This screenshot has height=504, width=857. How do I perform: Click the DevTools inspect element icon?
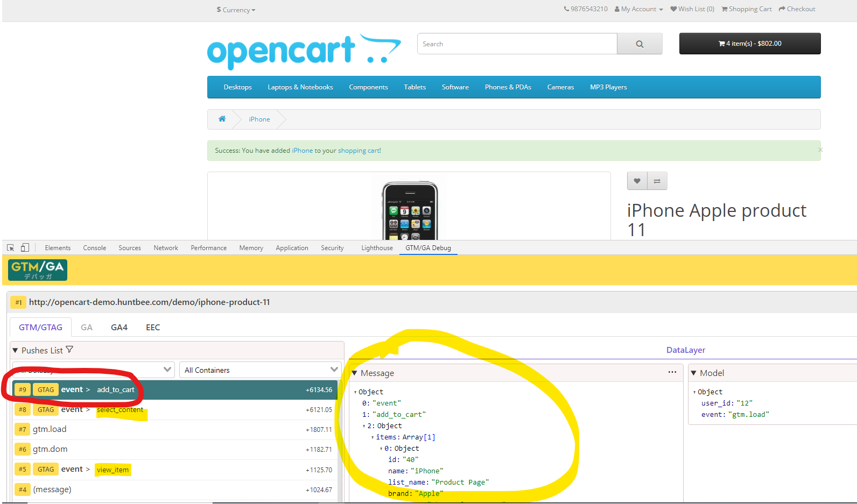pos(10,247)
